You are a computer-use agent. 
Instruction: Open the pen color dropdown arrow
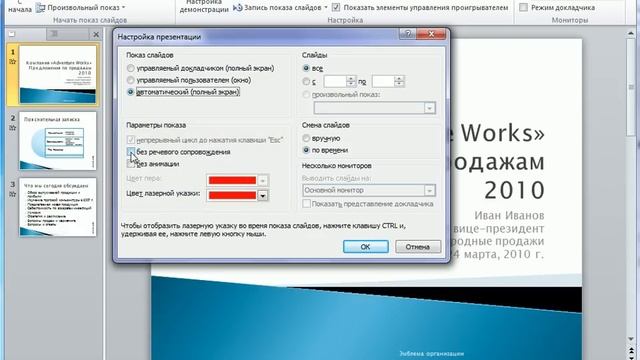tap(263, 180)
